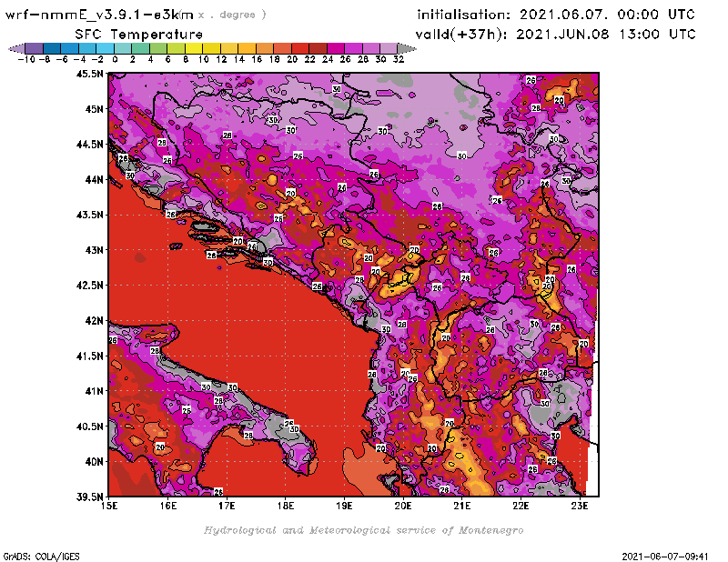
Task: Click the '40.5N' latitude axis label
Action: point(89,427)
